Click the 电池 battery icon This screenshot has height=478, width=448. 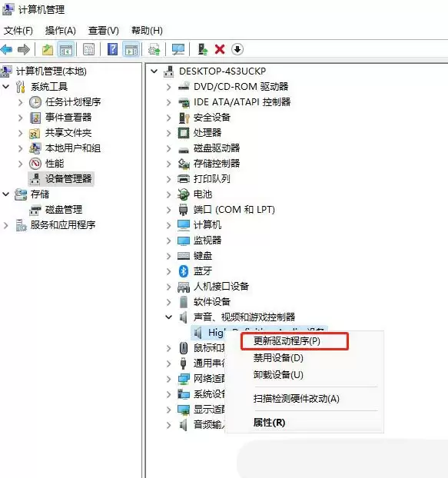click(x=184, y=194)
